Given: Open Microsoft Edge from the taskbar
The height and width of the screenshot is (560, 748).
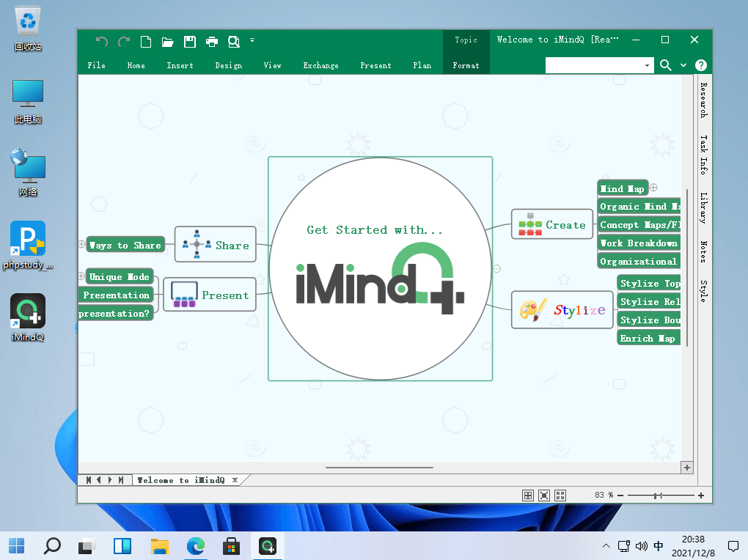Looking at the screenshot, I should (x=196, y=545).
